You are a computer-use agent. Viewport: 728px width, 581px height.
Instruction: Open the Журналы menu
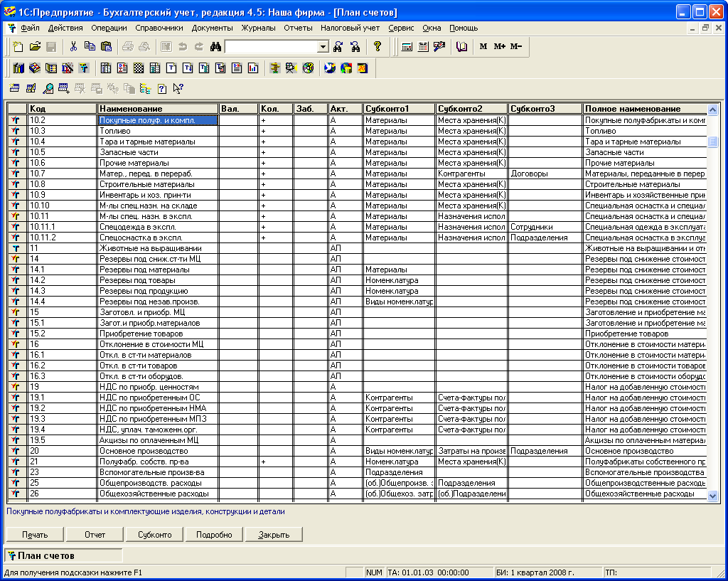(258, 28)
